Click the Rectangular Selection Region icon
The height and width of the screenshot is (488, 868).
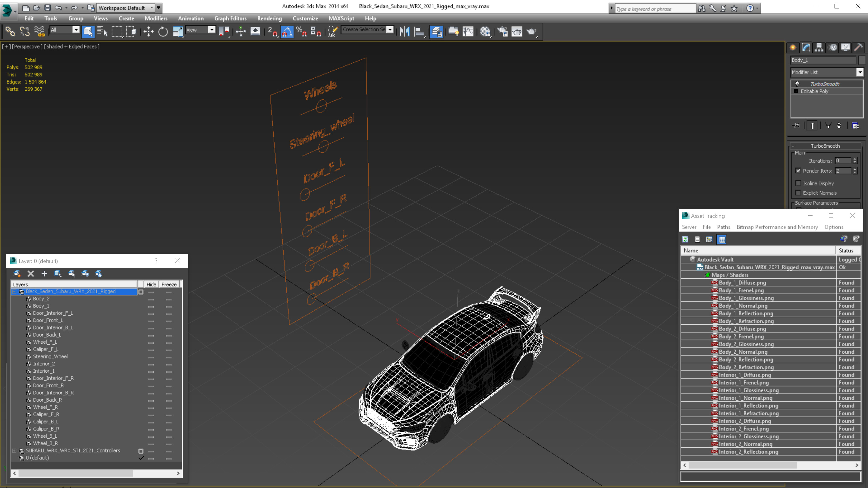click(x=117, y=32)
